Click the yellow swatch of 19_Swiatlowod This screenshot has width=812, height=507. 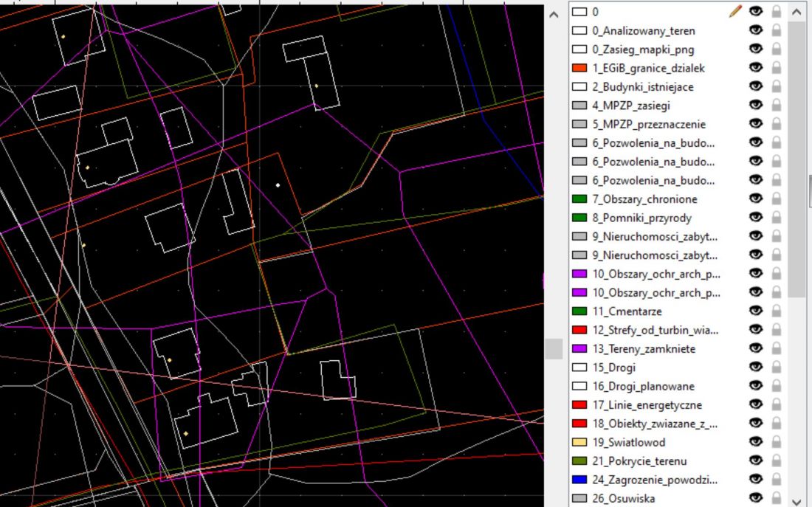579,442
